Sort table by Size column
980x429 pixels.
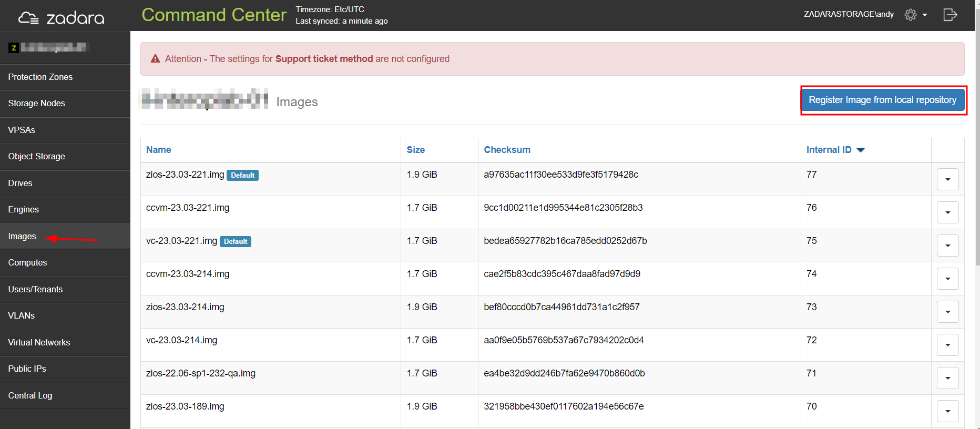pos(415,150)
